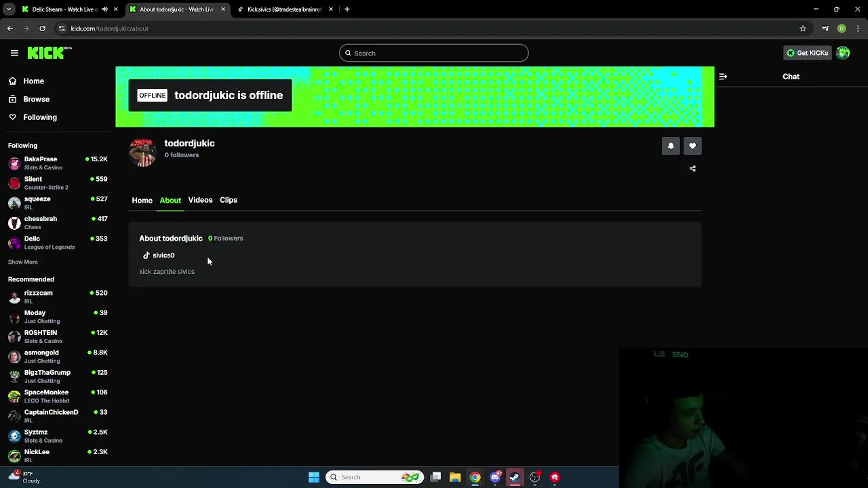Click the address bar URL
This screenshot has height=488, width=868.
(109, 28)
